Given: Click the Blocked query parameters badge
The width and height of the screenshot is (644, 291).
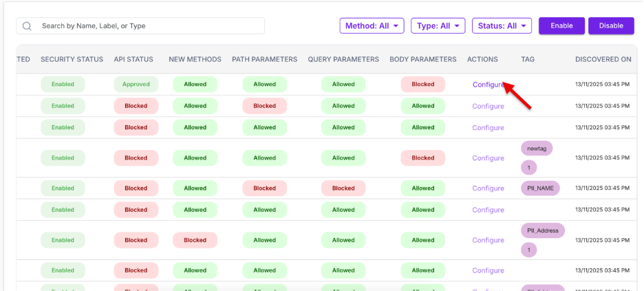Looking at the screenshot, I should [343, 188].
